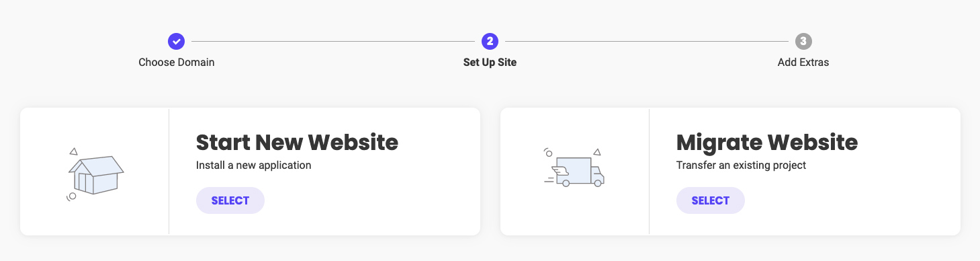Viewport: 980px width, 261px height.
Task: Click the purple step 2 circle
Action: coord(490,42)
